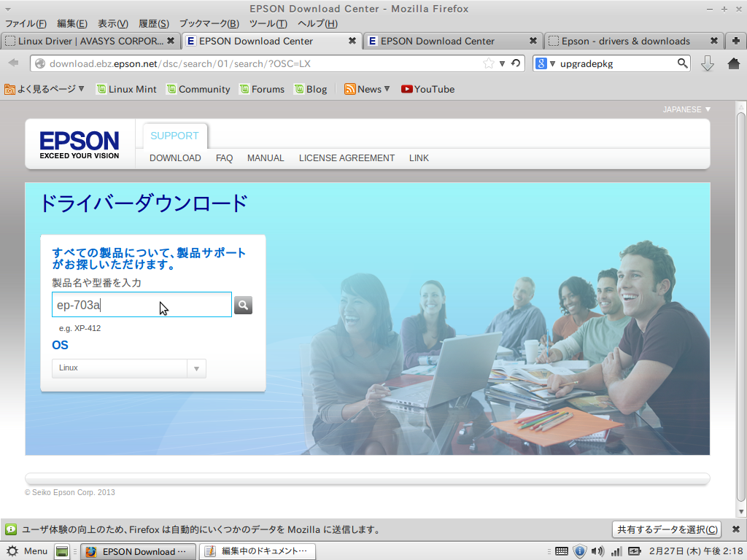Dismiss the Firefox data notification bar
This screenshot has width=747, height=560.
736,529
